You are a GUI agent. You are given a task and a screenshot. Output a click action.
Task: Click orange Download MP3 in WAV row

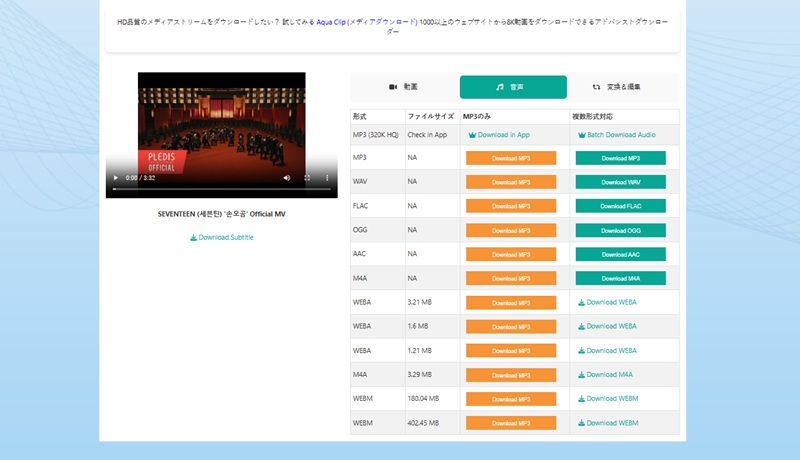[510, 182]
